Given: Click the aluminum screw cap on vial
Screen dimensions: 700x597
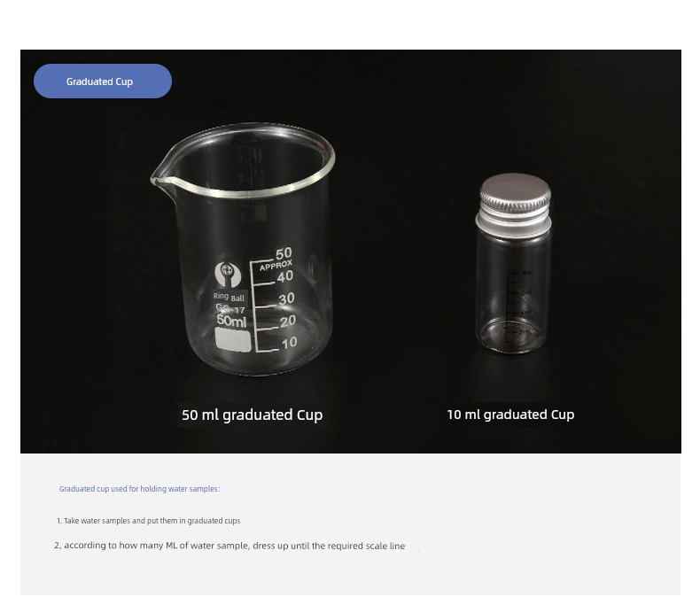Looking at the screenshot, I should point(514,205).
